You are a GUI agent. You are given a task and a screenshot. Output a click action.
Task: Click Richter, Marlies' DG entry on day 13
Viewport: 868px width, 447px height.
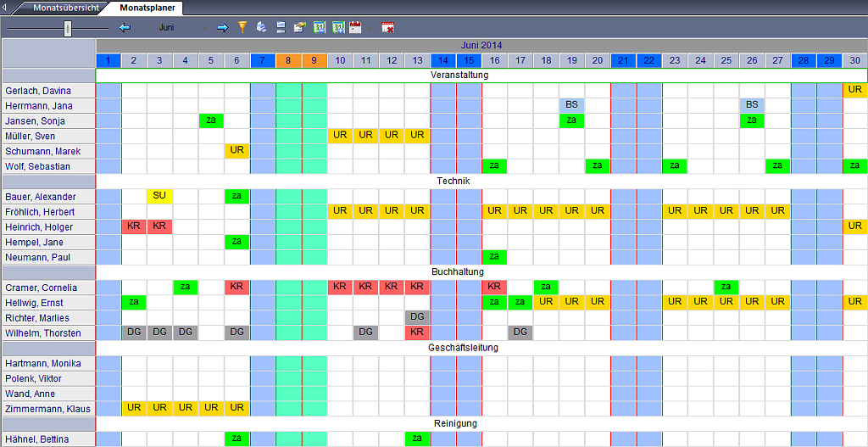point(417,318)
